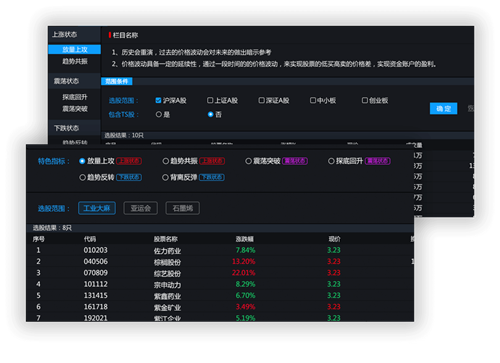Click the purple tag next to 探底回升
The height and width of the screenshot is (363, 500).
point(378,161)
